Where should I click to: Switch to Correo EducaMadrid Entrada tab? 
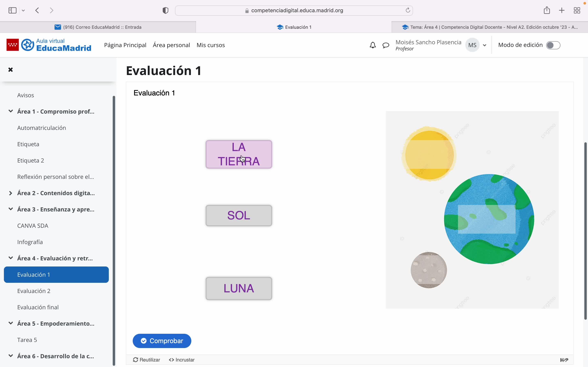tap(98, 27)
